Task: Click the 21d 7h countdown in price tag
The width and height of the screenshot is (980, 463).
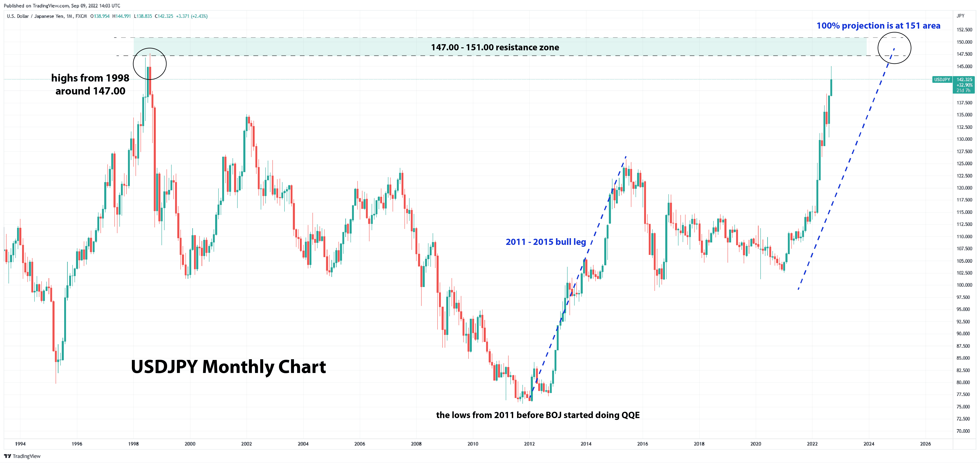Action: pos(964,90)
